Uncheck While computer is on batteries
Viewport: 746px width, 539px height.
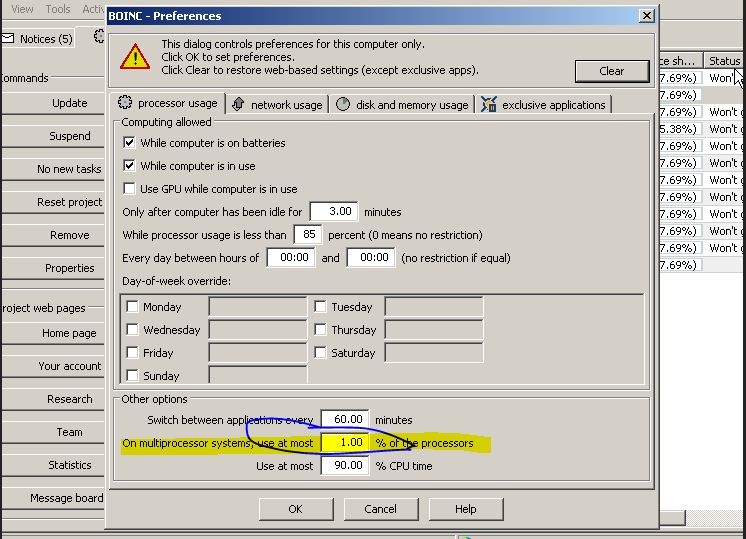129,142
